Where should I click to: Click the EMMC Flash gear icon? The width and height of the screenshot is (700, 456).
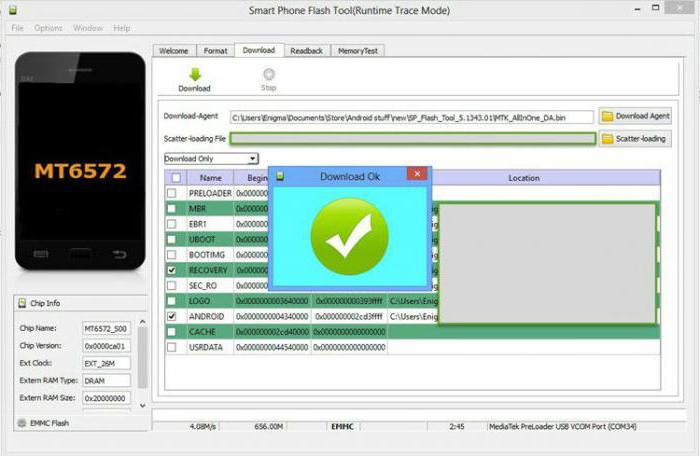click(22, 423)
